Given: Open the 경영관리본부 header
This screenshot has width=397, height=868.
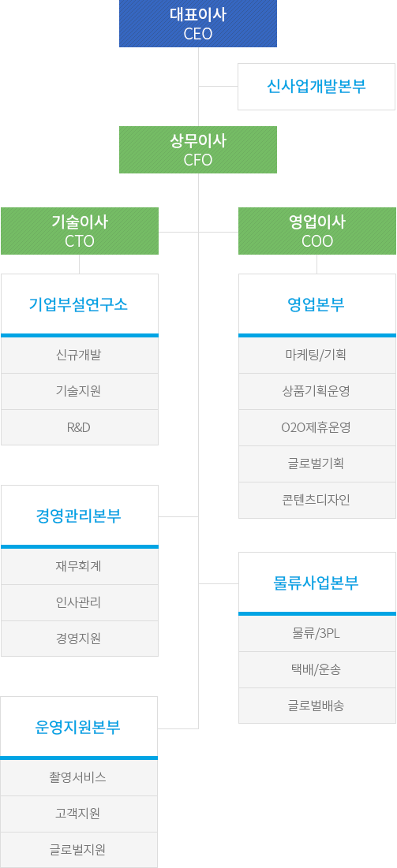Looking at the screenshot, I should click(79, 516).
